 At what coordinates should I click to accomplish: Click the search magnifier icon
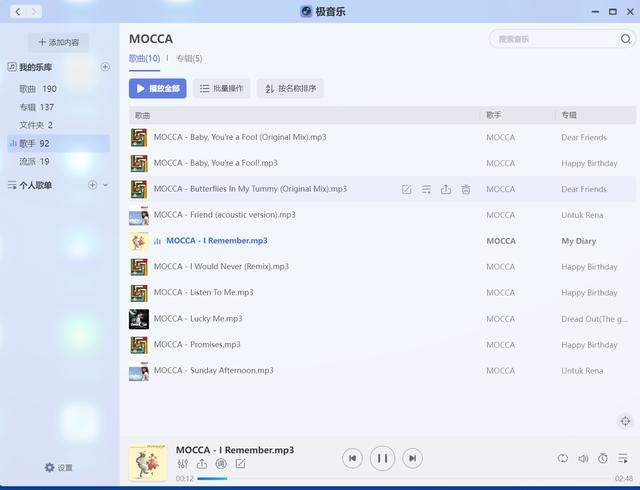point(626,39)
